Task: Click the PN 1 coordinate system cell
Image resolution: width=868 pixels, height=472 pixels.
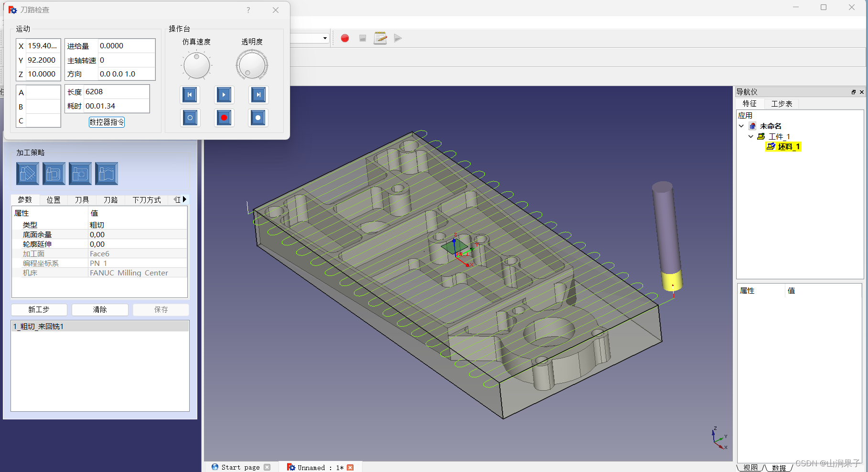Action: [x=138, y=263]
